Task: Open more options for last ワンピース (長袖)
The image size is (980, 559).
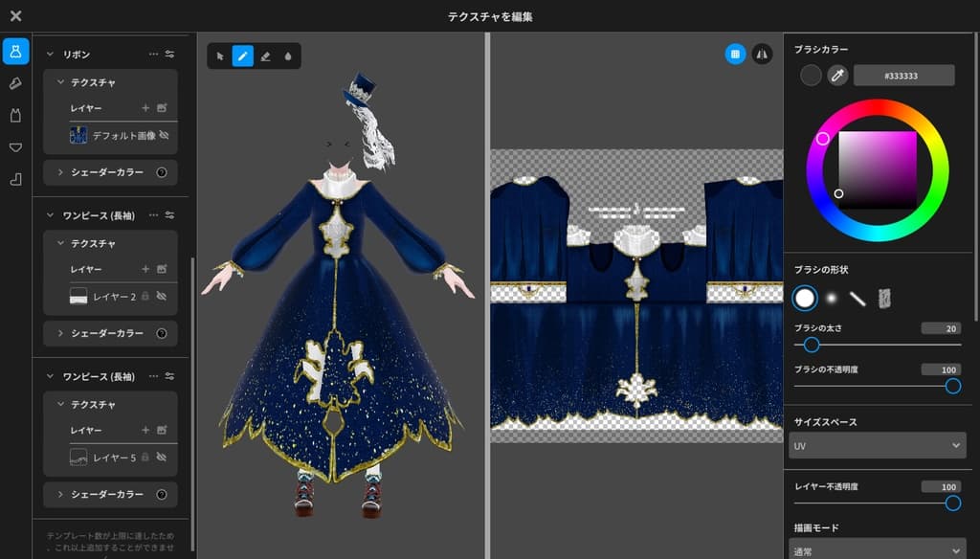Action: pyautogui.click(x=153, y=376)
